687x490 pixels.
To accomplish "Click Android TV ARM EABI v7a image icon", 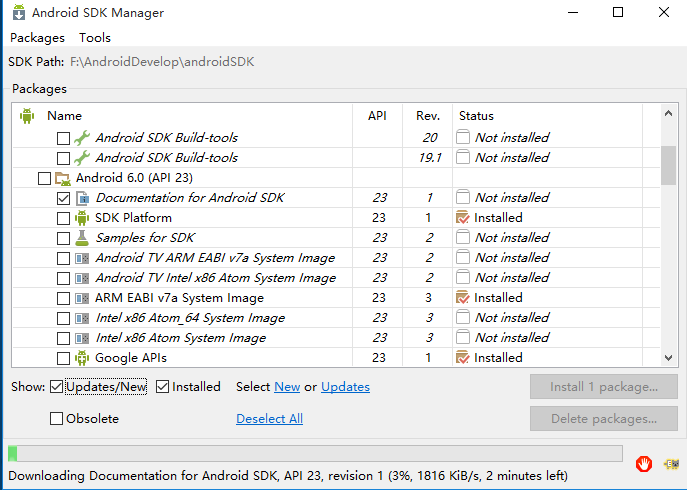I will (x=82, y=258).
